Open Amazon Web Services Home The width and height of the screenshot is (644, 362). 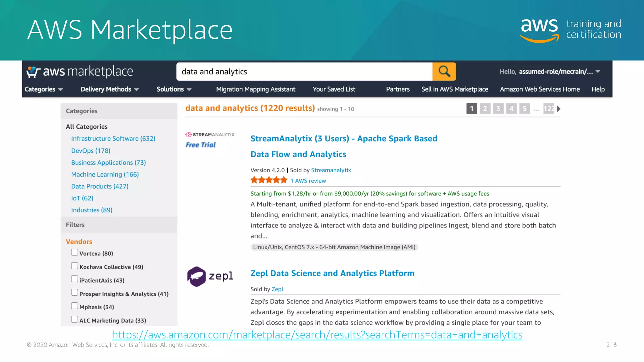tap(540, 89)
